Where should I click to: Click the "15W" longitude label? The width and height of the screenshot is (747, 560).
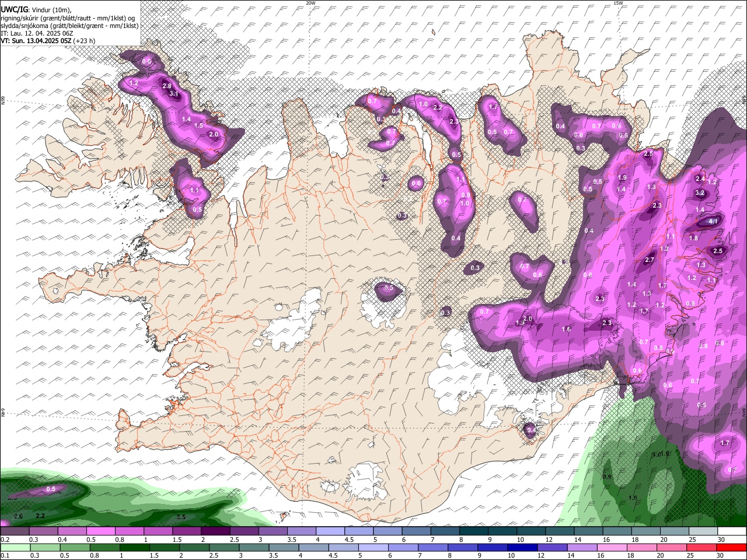tap(618, 3)
